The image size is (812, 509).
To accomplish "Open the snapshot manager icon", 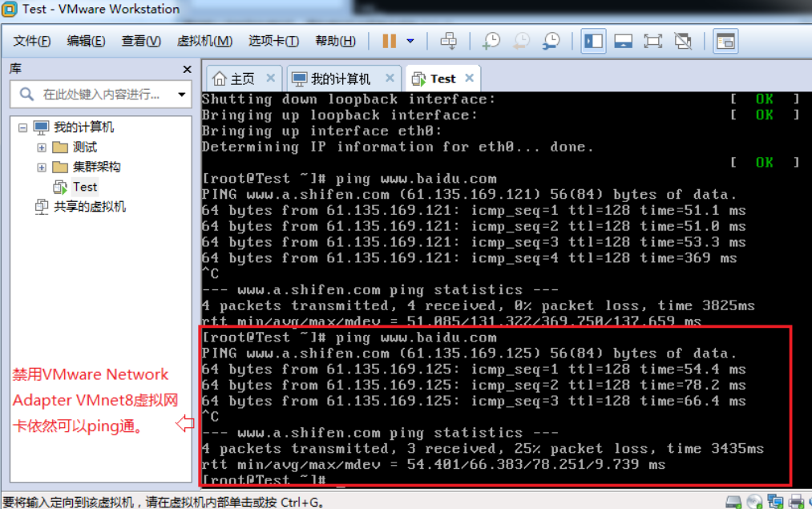I will 551,41.
